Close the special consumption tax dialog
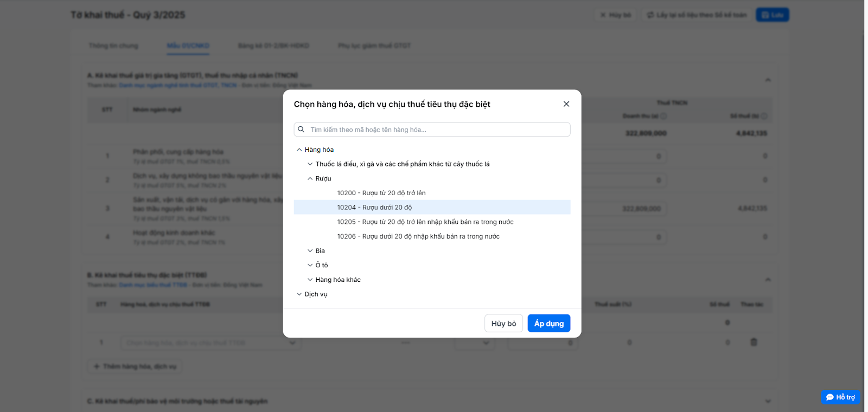The image size is (868, 412). point(566,104)
